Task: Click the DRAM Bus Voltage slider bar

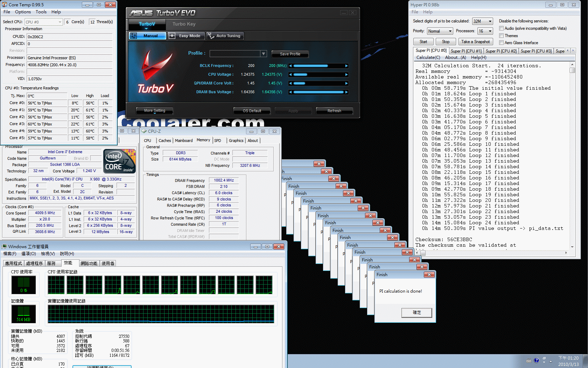Action: 318,92
